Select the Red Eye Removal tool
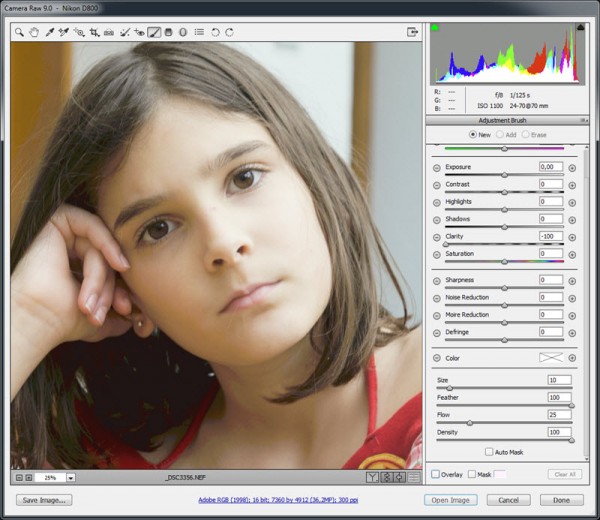This screenshot has width=600, height=520. click(139, 33)
